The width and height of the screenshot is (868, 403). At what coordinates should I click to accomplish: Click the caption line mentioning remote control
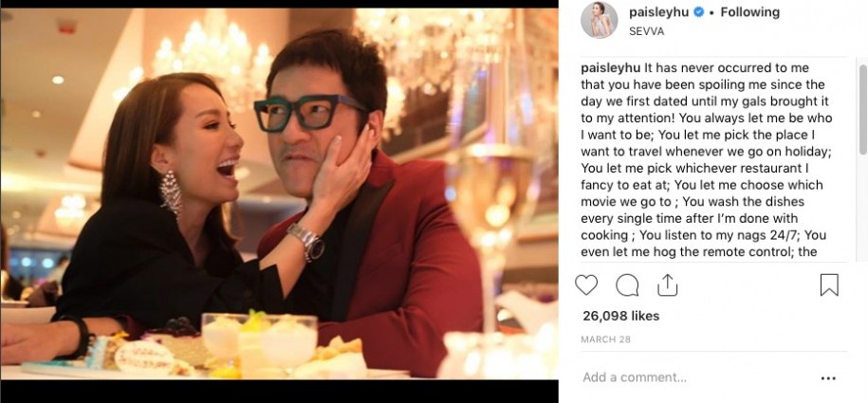700,252
